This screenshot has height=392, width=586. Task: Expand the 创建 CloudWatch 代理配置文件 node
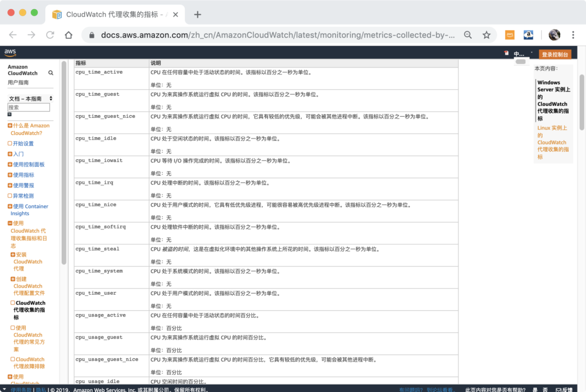pos(13,279)
